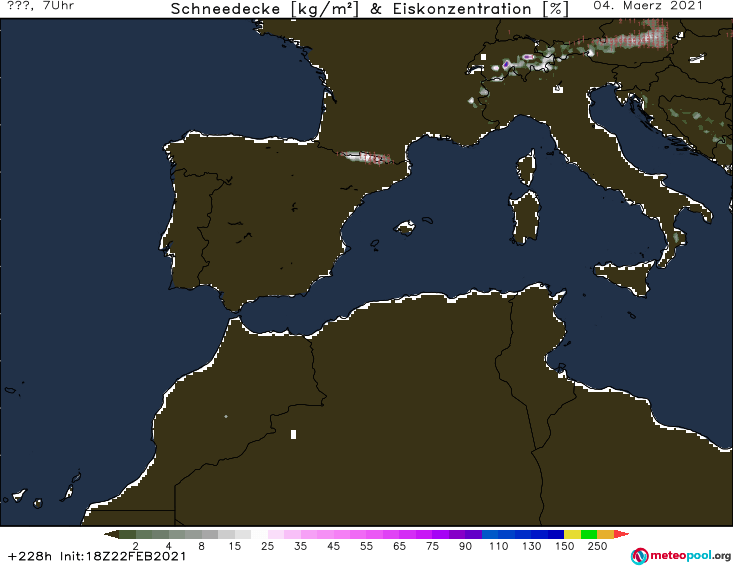Click the meteopool circular logo icon
The height and width of the screenshot is (566, 733).
640,556
